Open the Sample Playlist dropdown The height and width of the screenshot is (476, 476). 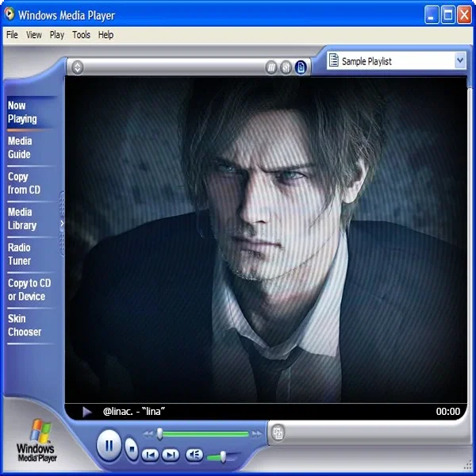(x=460, y=61)
